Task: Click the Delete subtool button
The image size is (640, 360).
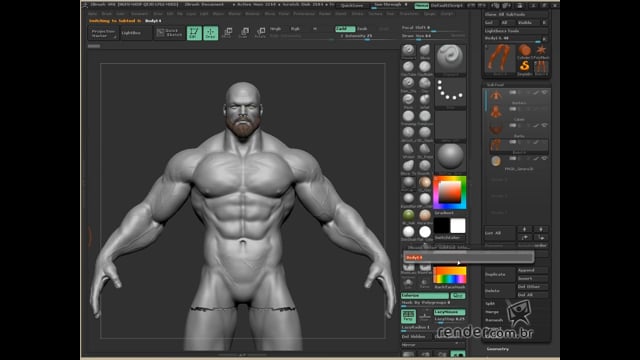Action: point(500,291)
